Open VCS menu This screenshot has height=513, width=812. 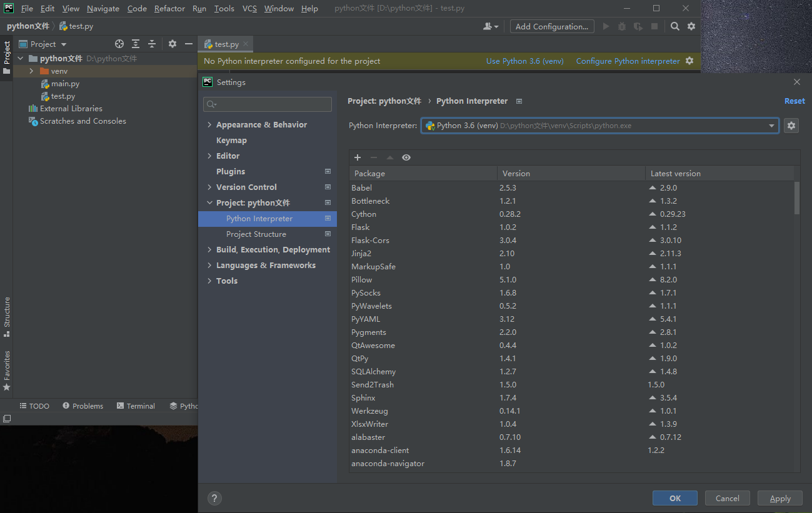pyautogui.click(x=249, y=9)
